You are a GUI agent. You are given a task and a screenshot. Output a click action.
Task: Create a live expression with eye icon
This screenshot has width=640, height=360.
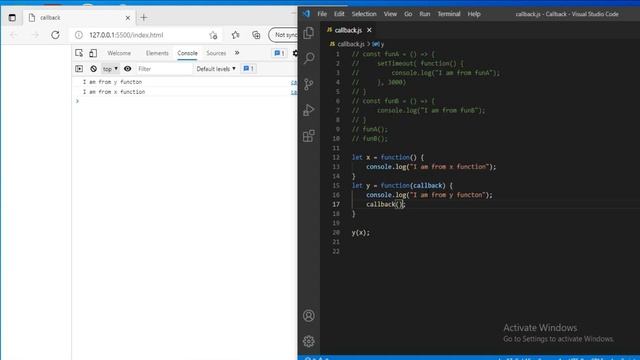click(127, 69)
